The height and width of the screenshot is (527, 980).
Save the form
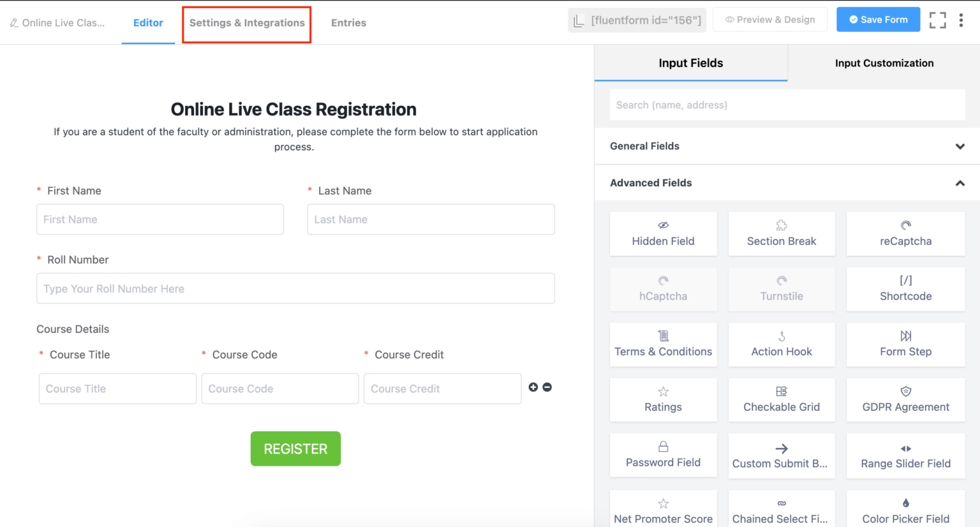tap(878, 19)
